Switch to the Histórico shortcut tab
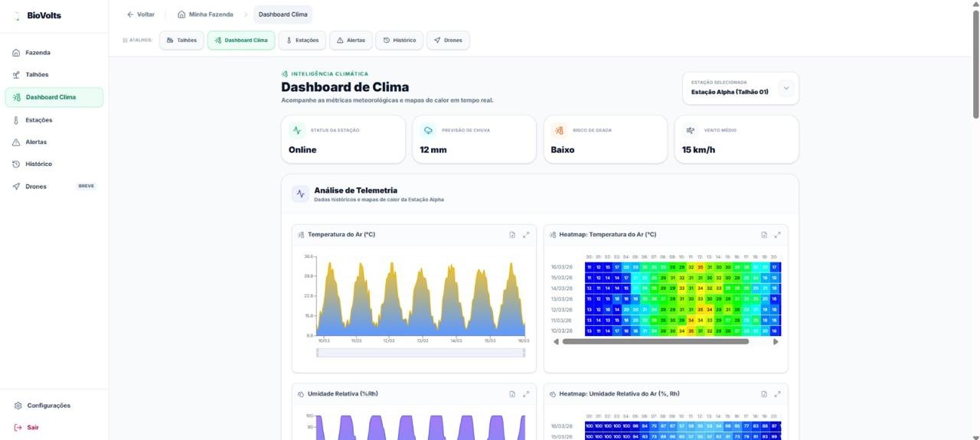The height and width of the screenshot is (440, 980). 400,40
